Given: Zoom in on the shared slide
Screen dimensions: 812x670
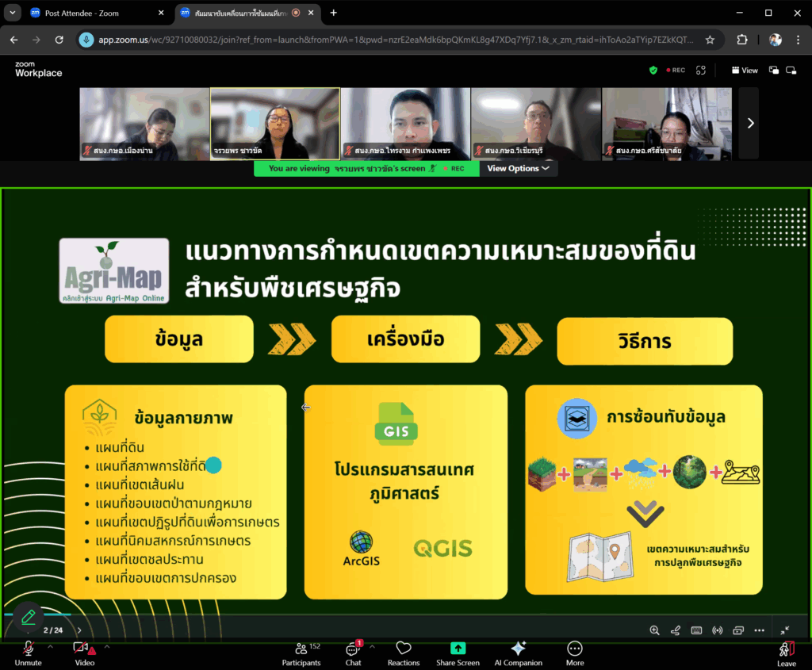Looking at the screenshot, I should [x=655, y=630].
